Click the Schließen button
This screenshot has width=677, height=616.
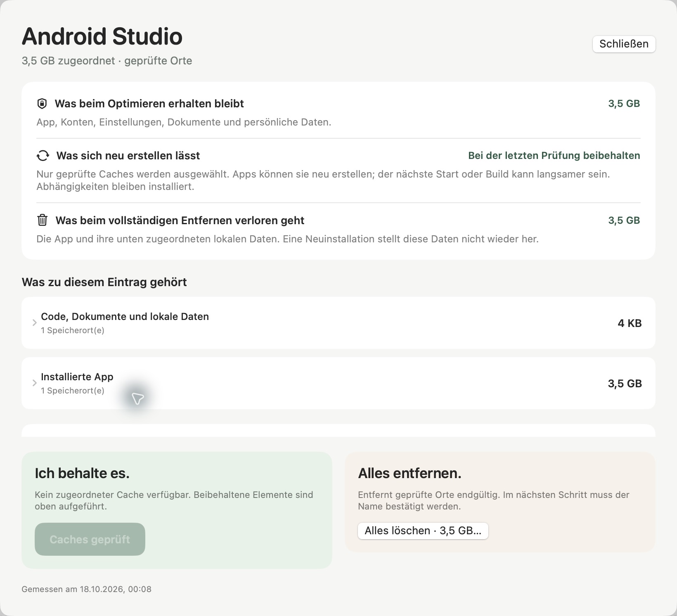(624, 44)
